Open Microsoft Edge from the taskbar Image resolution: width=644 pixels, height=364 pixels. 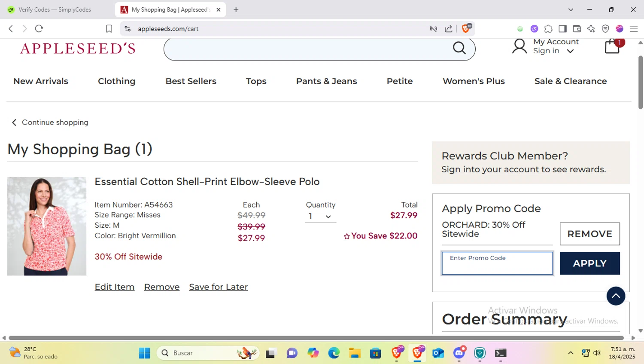click(x=334, y=353)
